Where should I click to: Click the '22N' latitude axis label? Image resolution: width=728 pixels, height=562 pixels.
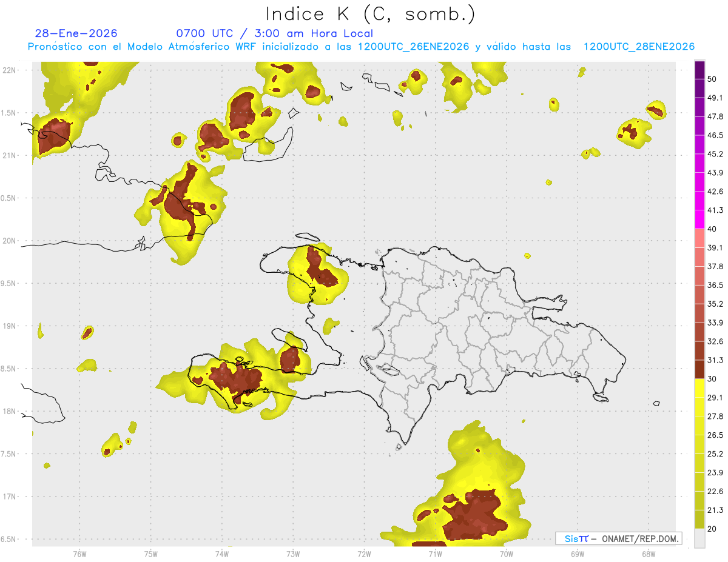click(10, 70)
